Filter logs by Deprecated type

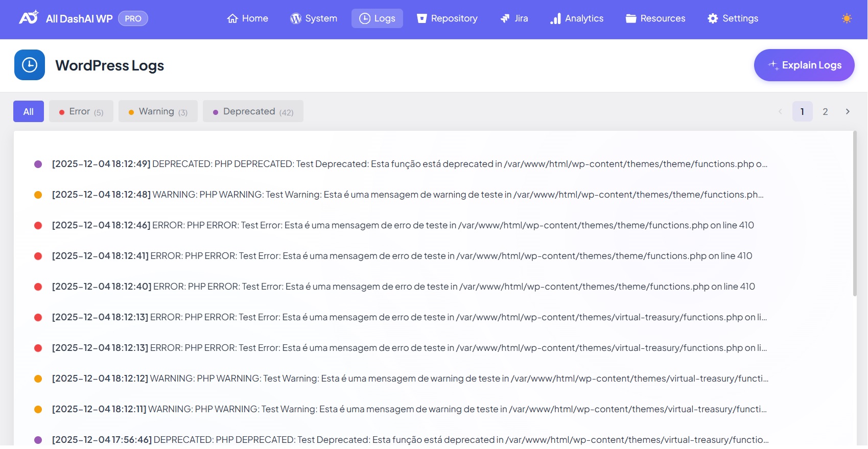[253, 111]
